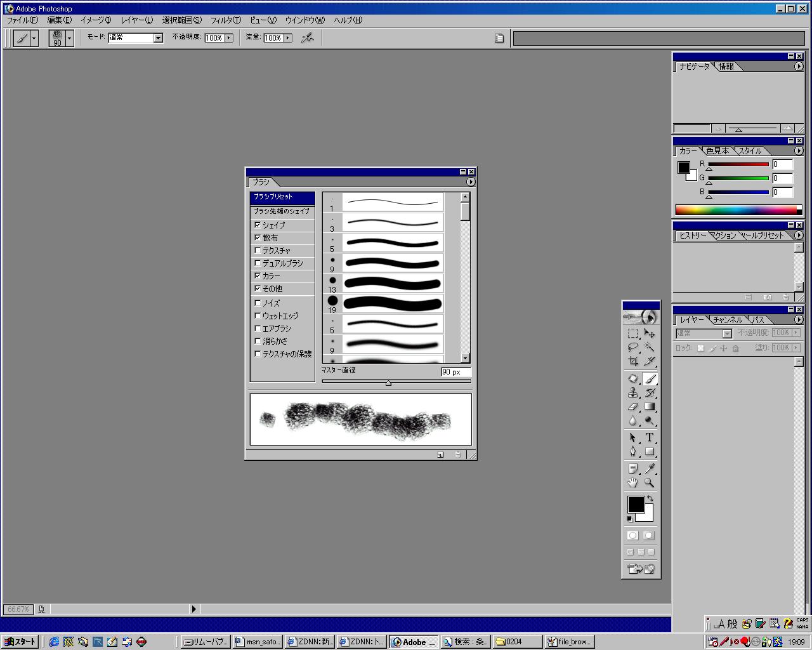Open the フィルタ menu

point(225,20)
